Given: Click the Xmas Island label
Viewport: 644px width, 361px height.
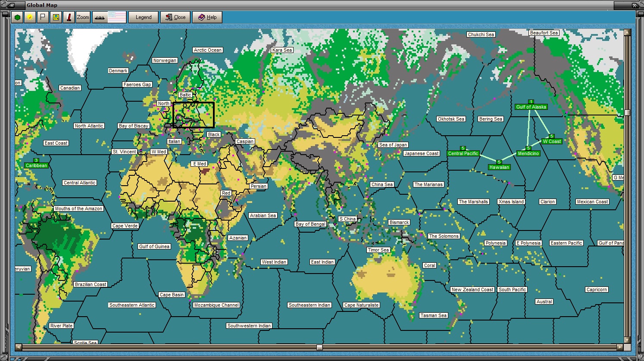Looking at the screenshot, I should tap(511, 202).
